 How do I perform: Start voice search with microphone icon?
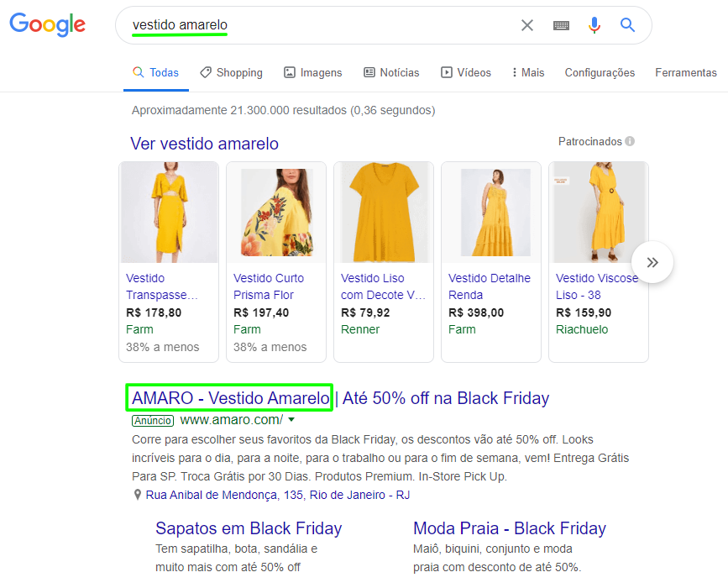[594, 25]
